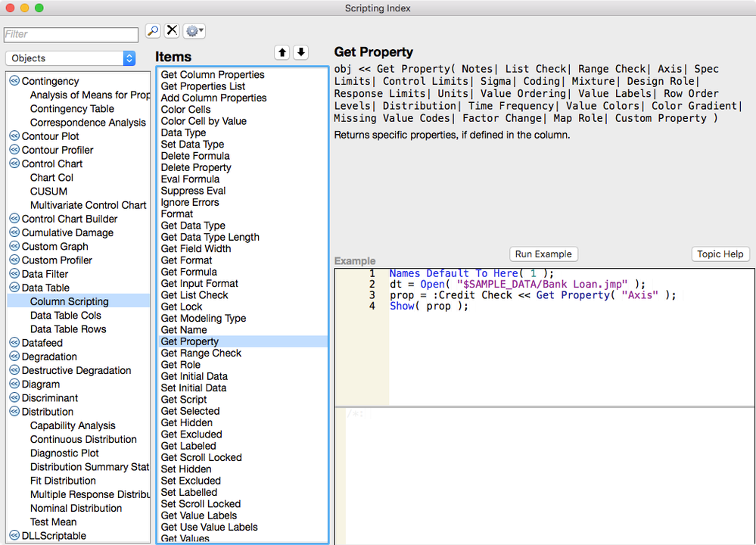Choose Get Column Properties item

point(213,75)
